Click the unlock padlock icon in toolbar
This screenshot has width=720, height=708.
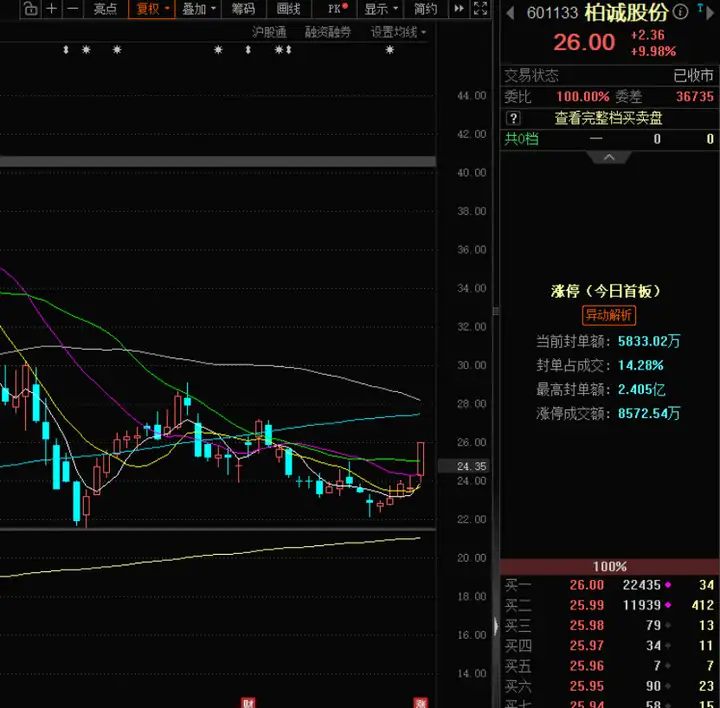[x=30, y=9]
